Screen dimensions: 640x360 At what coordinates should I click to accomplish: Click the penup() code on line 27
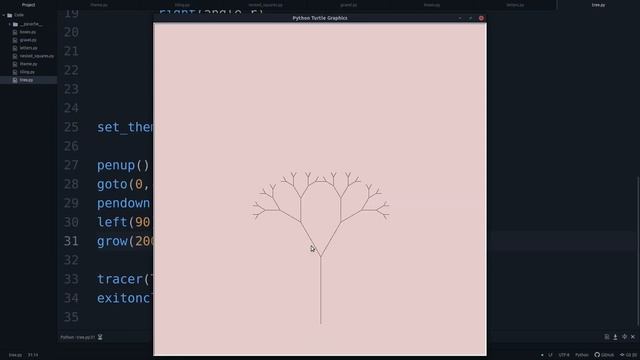(123, 165)
